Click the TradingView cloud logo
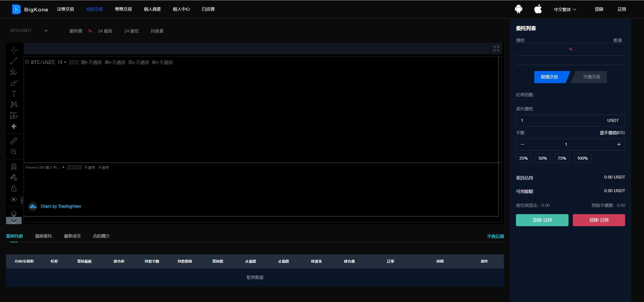Screen dimensions: 644x302 (x=33, y=207)
